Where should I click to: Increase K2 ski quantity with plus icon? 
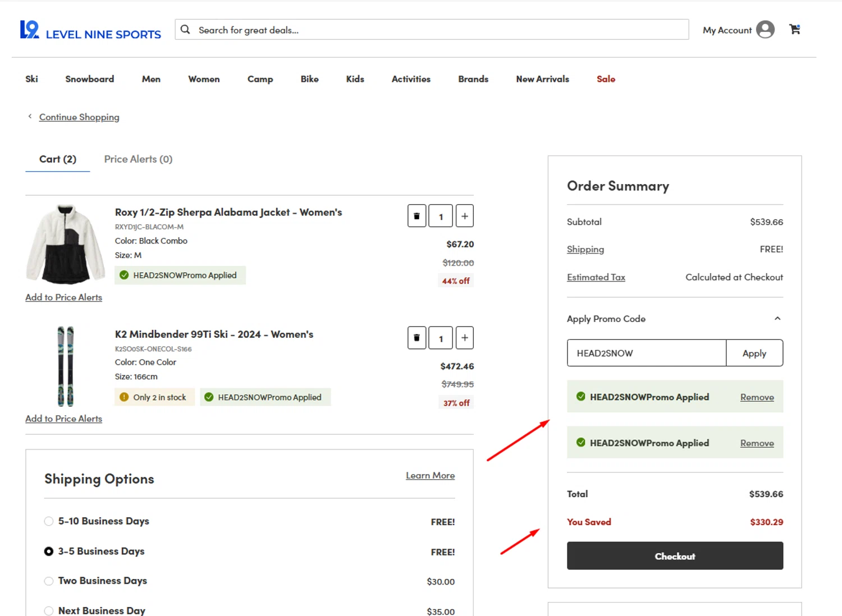[464, 338]
